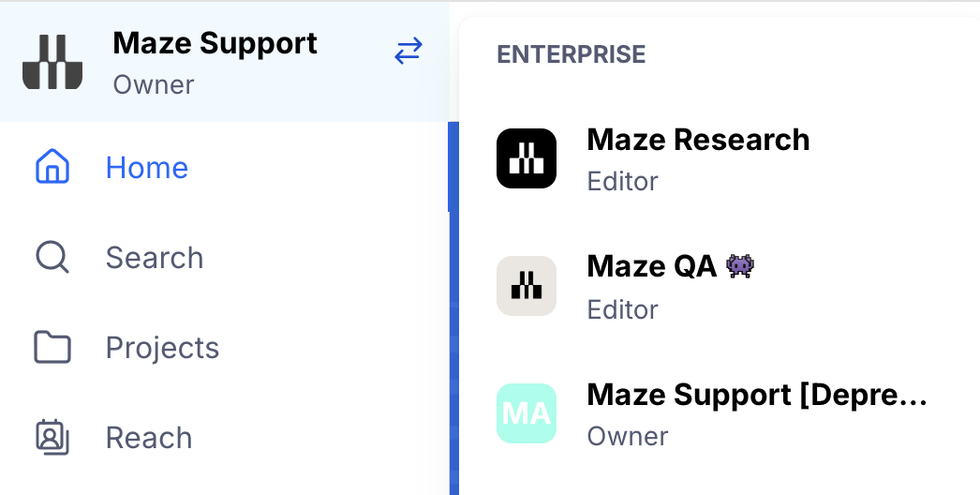Click the Home house icon
Image resolution: width=980 pixels, height=495 pixels.
52,168
